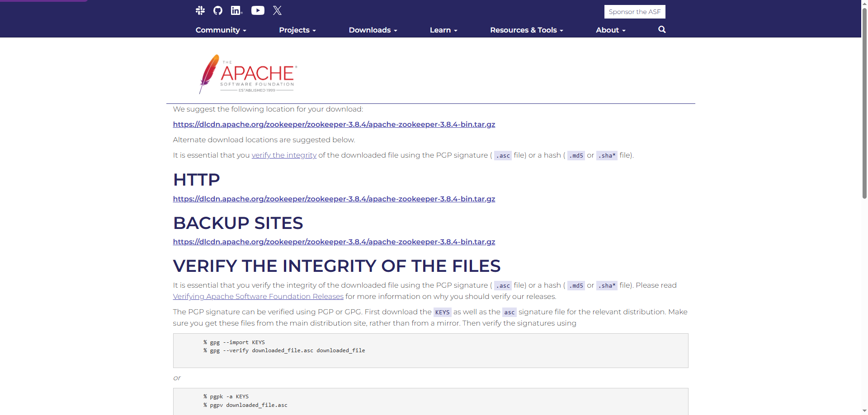Viewport: 868px width, 415px height.
Task: Click the italic 'or' between code blocks
Action: click(x=177, y=378)
